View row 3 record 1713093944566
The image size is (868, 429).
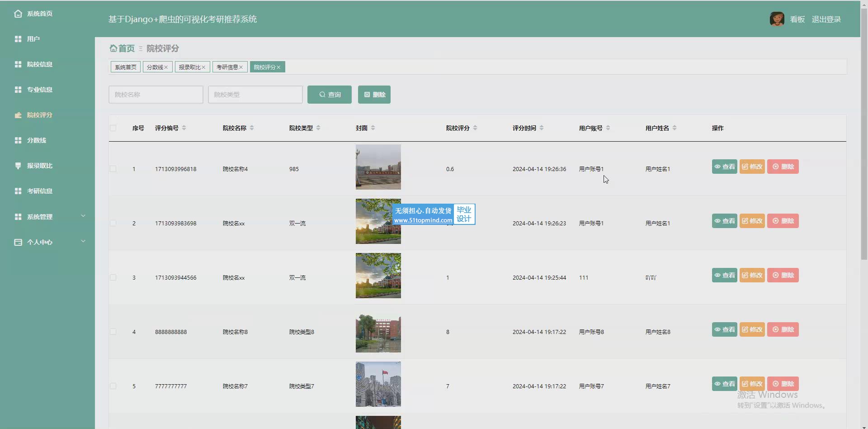[725, 275]
